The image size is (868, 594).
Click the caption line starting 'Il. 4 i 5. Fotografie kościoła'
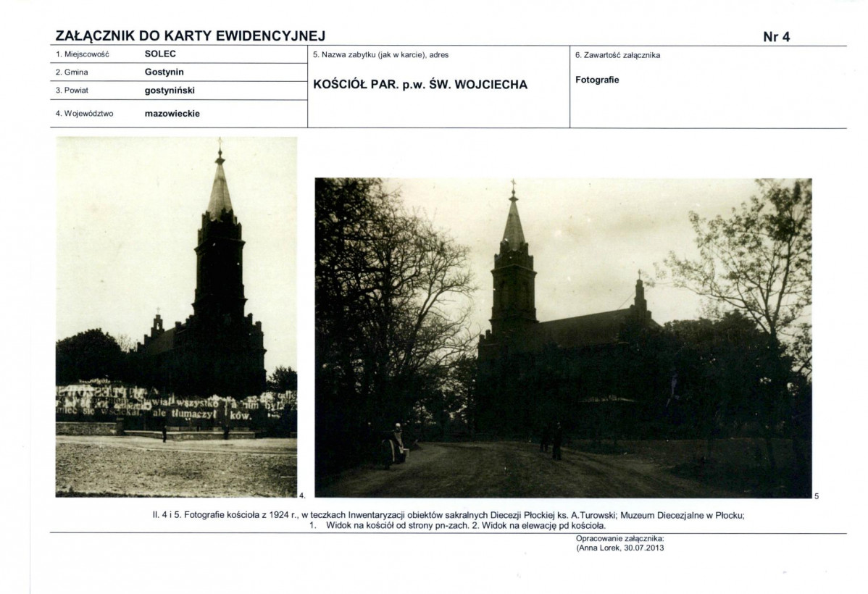click(448, 515)
